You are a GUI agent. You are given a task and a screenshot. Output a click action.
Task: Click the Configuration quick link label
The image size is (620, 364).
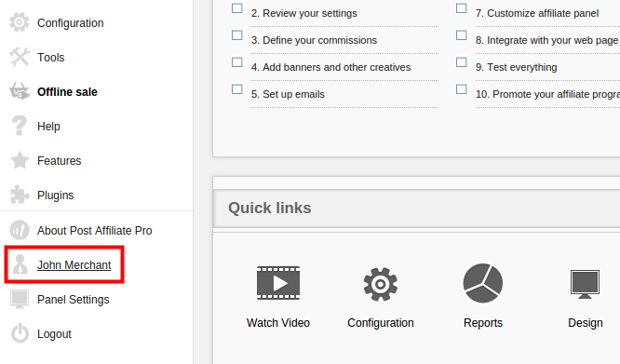[381, 323]
